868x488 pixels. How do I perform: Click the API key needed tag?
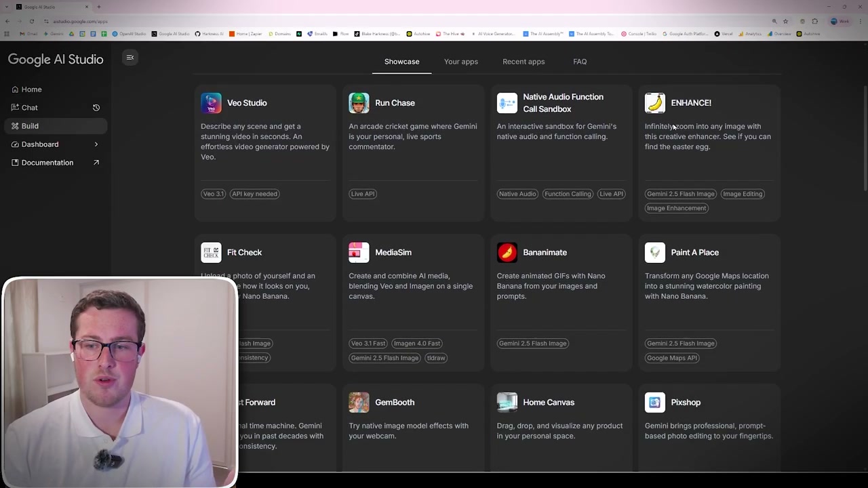click(254, 194)
